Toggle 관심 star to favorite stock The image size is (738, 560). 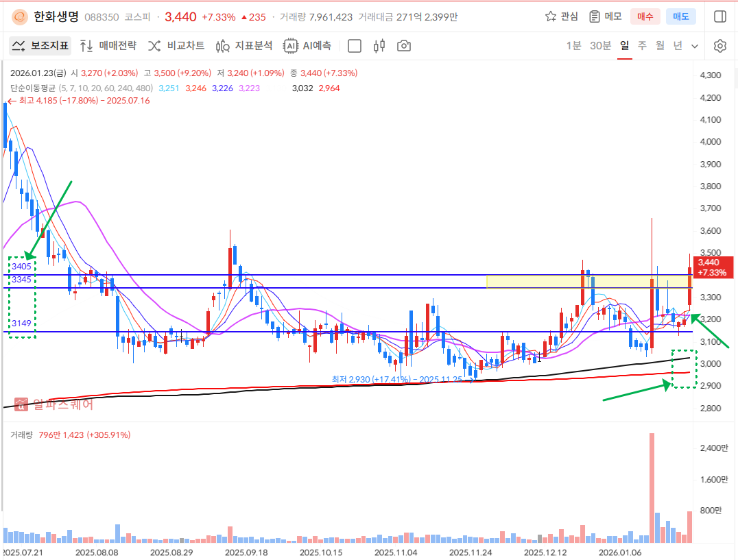(x=561, y=16)
